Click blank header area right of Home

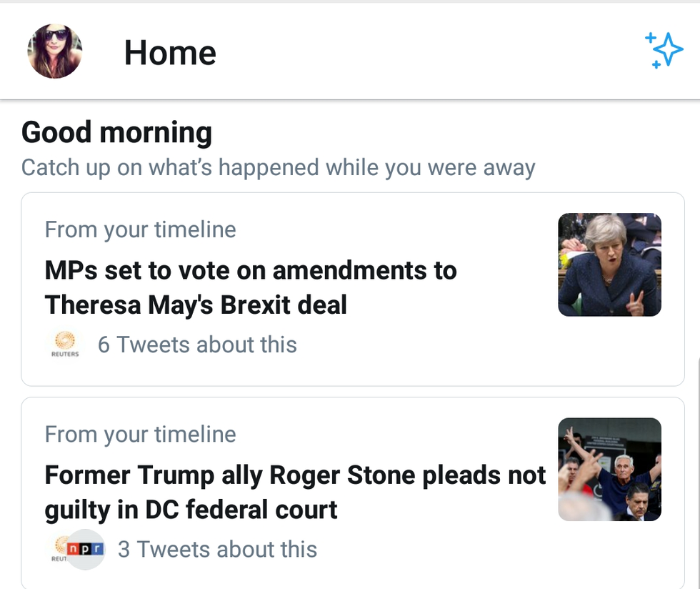(x=429, y=52)
